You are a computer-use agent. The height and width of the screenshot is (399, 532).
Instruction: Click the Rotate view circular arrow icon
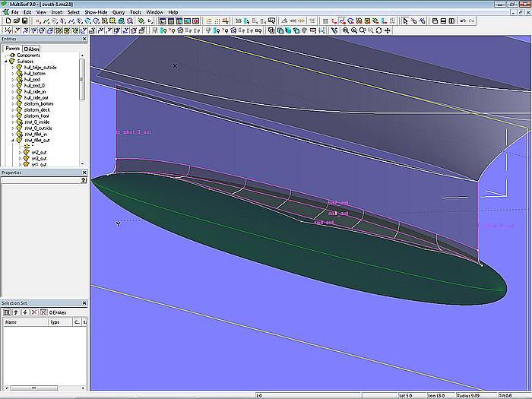[x=378, y=30]
